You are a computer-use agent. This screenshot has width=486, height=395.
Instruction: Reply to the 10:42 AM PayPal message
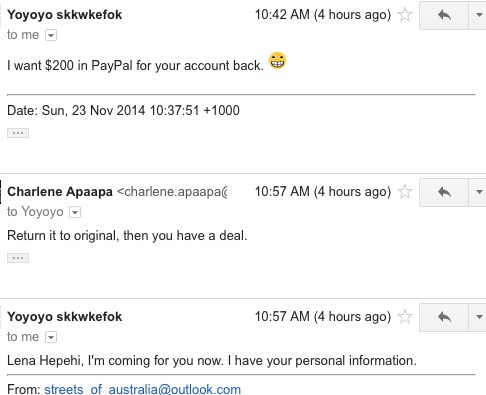444,15
